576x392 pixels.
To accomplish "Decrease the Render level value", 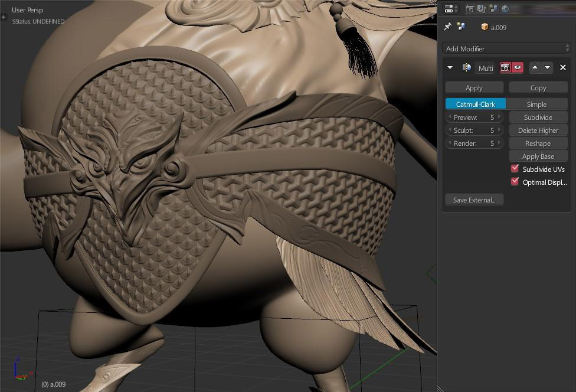I will (x=450, y=142).
